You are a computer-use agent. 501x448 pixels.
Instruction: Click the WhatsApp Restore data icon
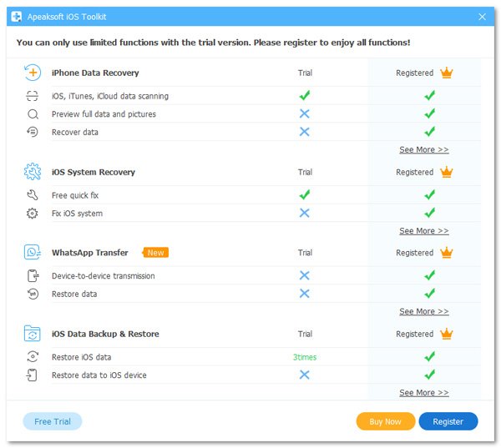coord(33,294)
